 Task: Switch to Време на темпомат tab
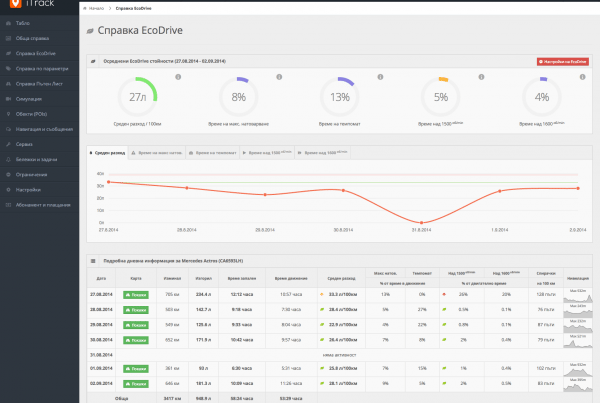[x=213, y=153]
